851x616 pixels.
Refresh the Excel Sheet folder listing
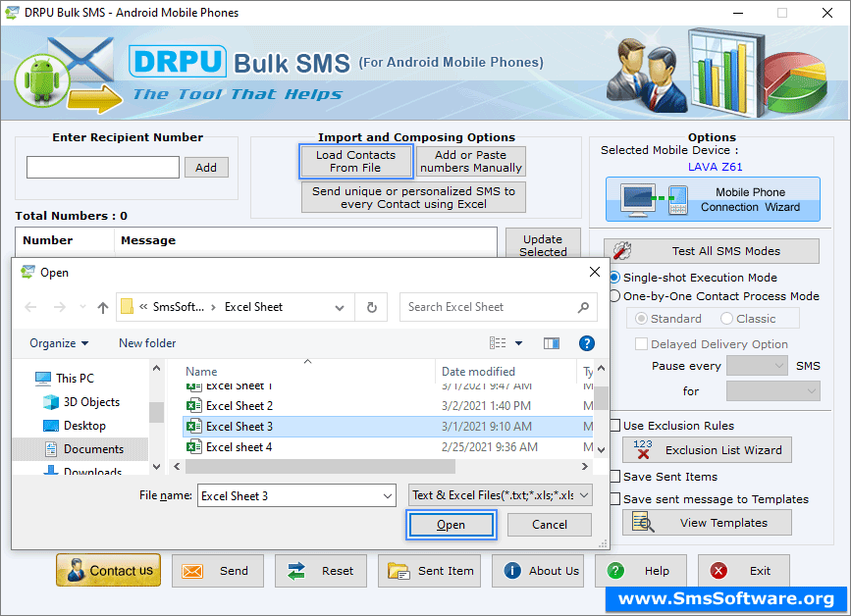click(x=372, y=307)
